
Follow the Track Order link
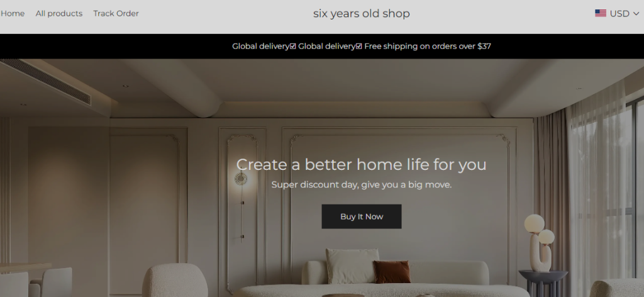click(116, 14)
